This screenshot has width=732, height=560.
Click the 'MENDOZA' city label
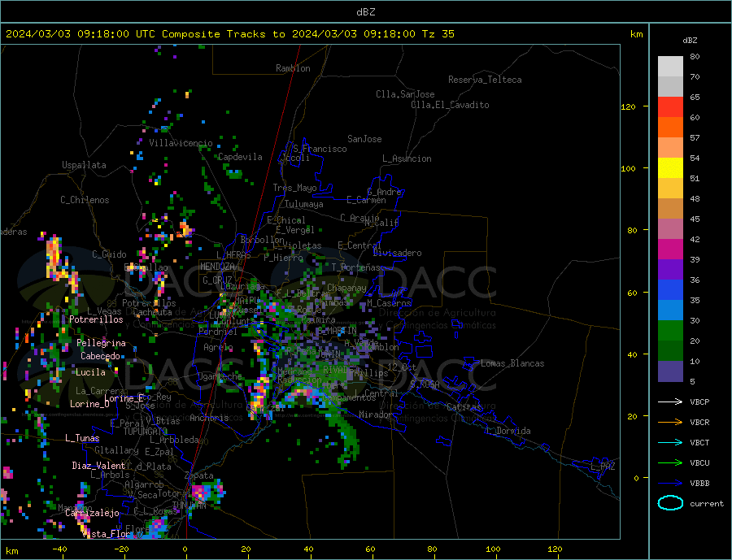[x=217, y=267]
